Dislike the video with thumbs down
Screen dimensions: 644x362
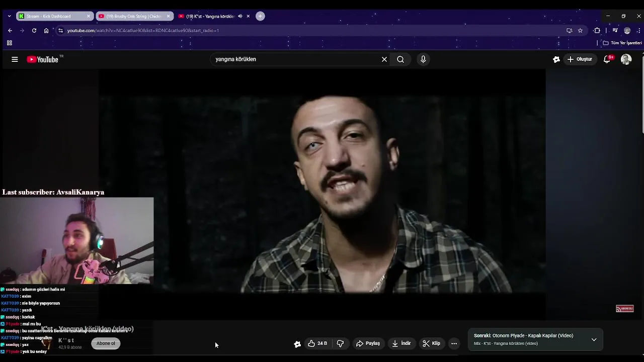click(340, 343)
